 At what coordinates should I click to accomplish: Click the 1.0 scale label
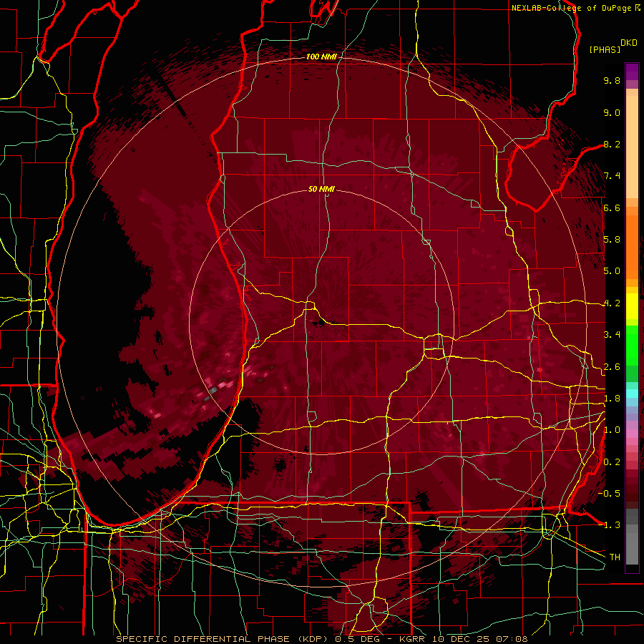(612, 430)
